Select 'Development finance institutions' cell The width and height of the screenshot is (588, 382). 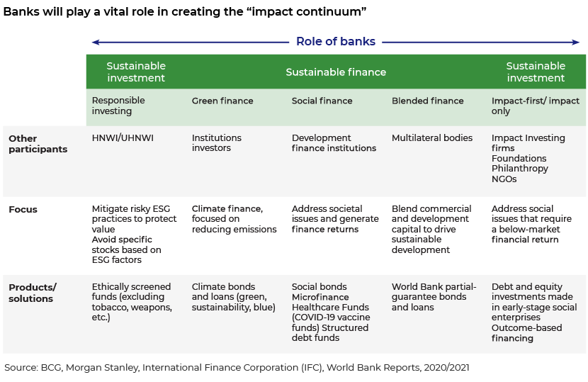(x=334, y=143)
